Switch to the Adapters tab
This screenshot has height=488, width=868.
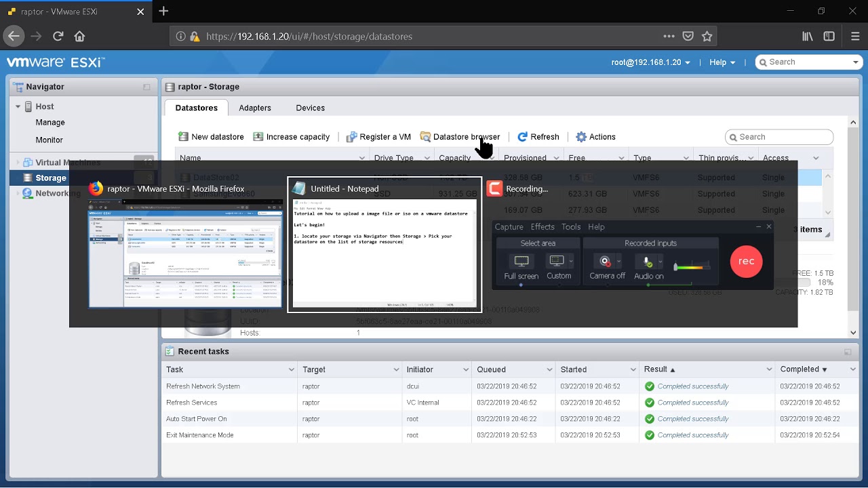point(255,108)
